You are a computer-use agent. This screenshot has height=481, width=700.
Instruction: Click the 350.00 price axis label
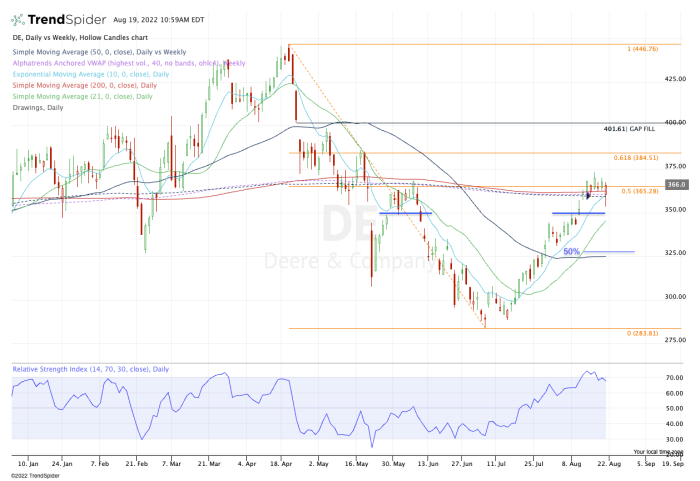(x=675, y=209)
